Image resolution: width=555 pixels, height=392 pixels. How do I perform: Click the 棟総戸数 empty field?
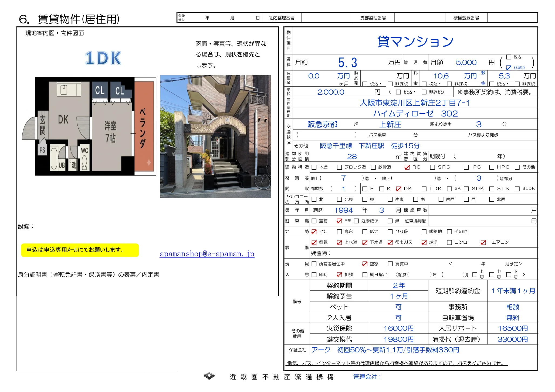[x=482, y=210]
